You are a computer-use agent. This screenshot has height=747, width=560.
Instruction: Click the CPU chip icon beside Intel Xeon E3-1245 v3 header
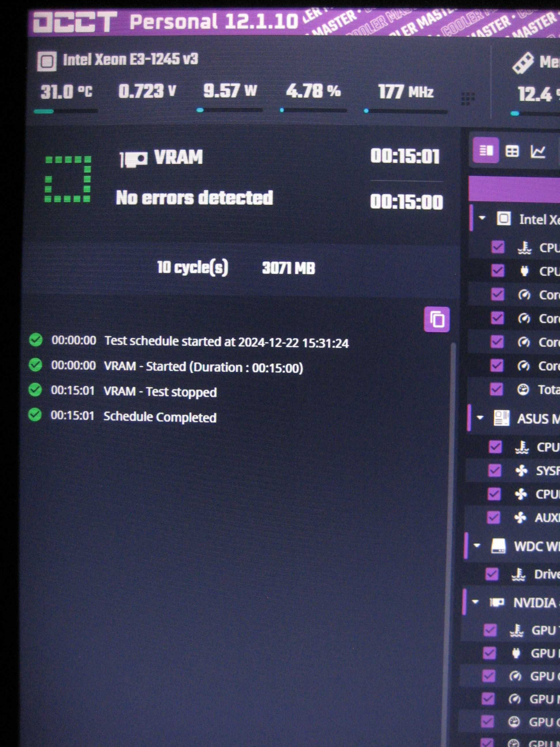coord(47,61)
